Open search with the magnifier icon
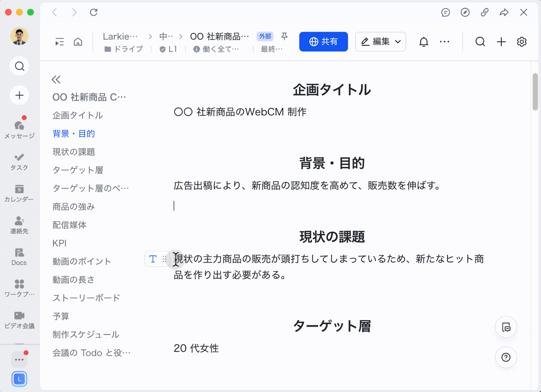Viewport: 541px width, 392px height. pyautogui.click(x=480, y=42)
